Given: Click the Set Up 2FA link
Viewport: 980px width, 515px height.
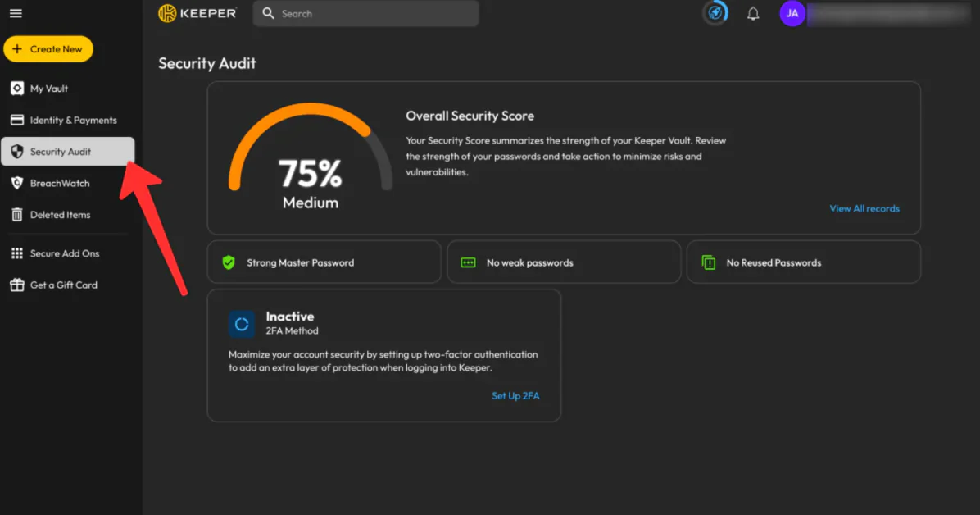Looking at the screenshot, I should pyautogui.click(x=515, y=395).
